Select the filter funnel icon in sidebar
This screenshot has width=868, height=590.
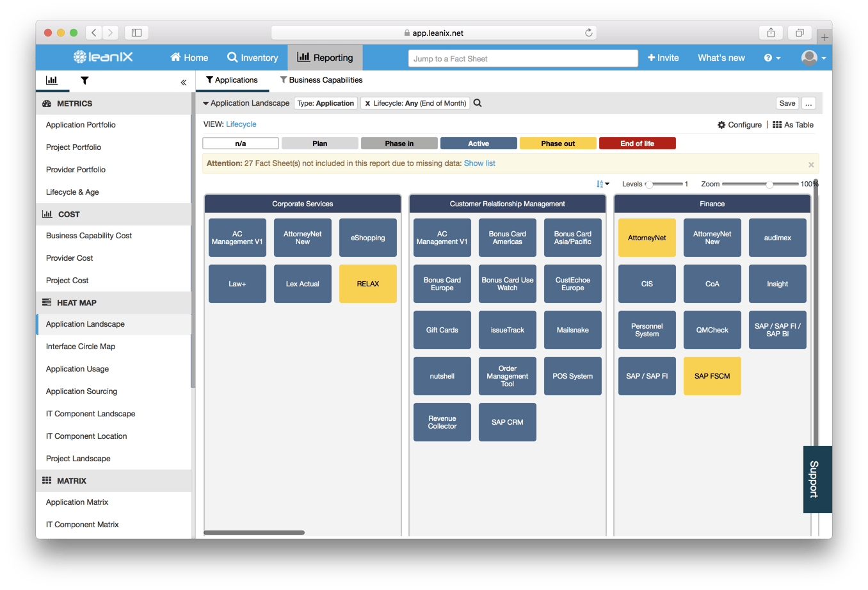pos(84,81)
